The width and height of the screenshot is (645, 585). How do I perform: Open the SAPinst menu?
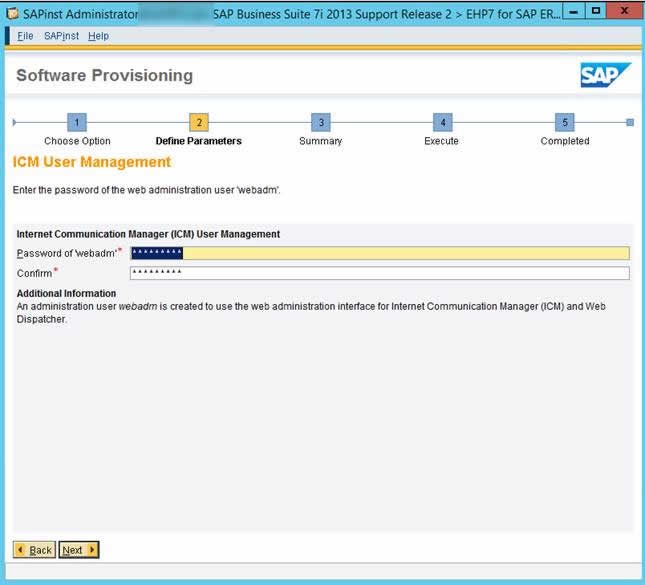(61, 36)
